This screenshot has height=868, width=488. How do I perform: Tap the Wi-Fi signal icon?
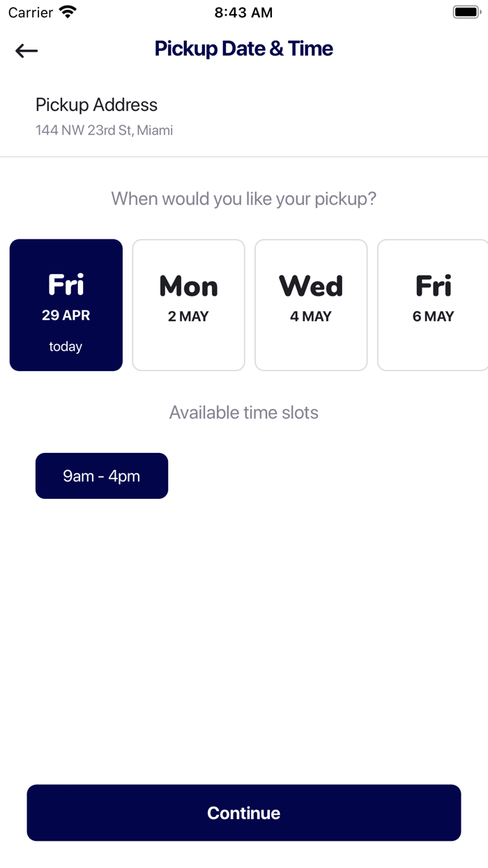68,12
